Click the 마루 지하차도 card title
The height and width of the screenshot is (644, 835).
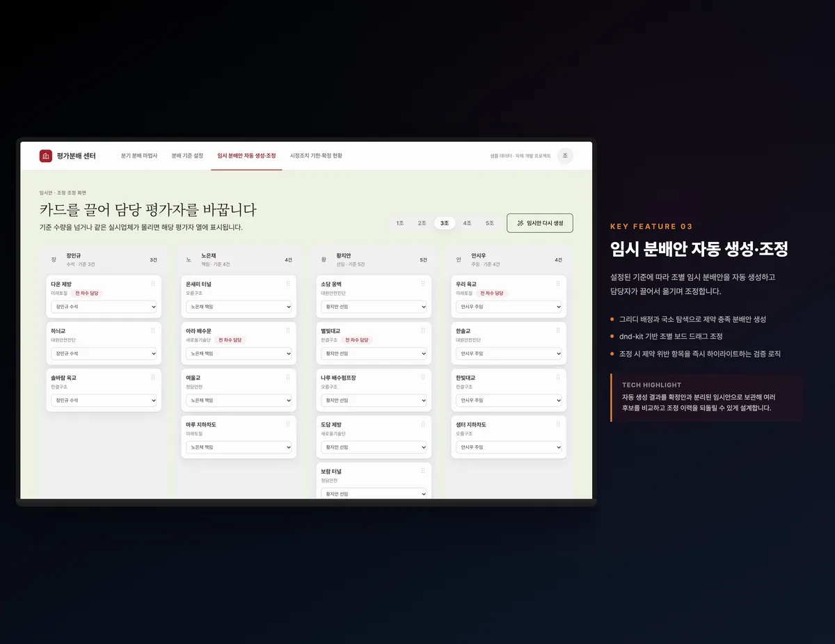point(202,424)
